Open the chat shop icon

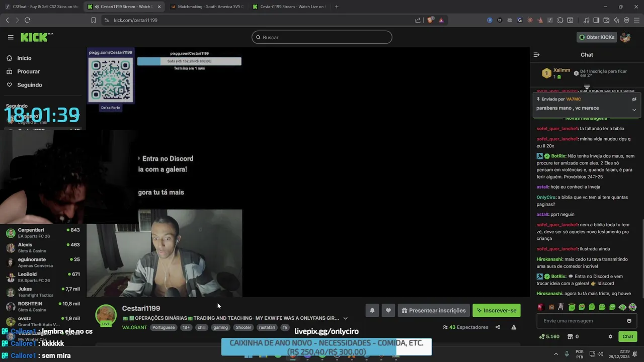coord(570,336)
